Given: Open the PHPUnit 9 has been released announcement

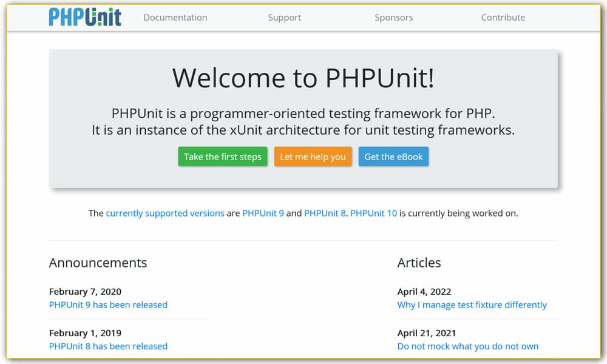Looking at the screenshot, I should 108,305.
